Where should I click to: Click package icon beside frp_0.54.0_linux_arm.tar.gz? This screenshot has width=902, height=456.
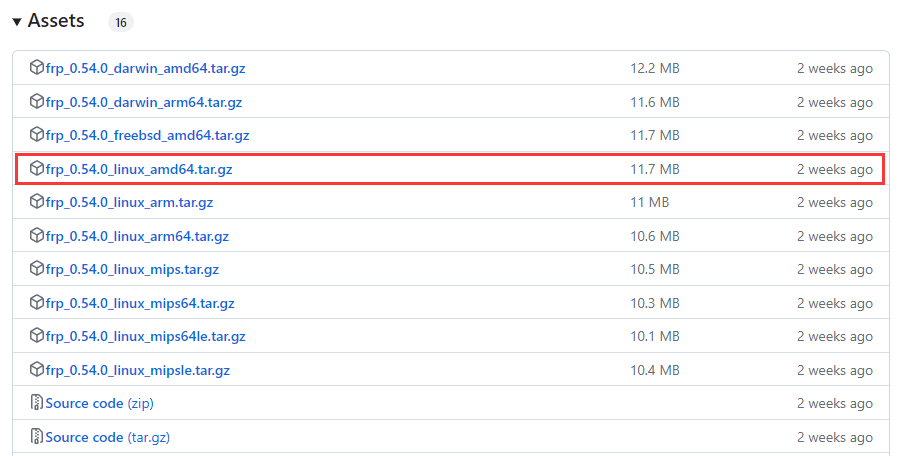pos(37,202)
